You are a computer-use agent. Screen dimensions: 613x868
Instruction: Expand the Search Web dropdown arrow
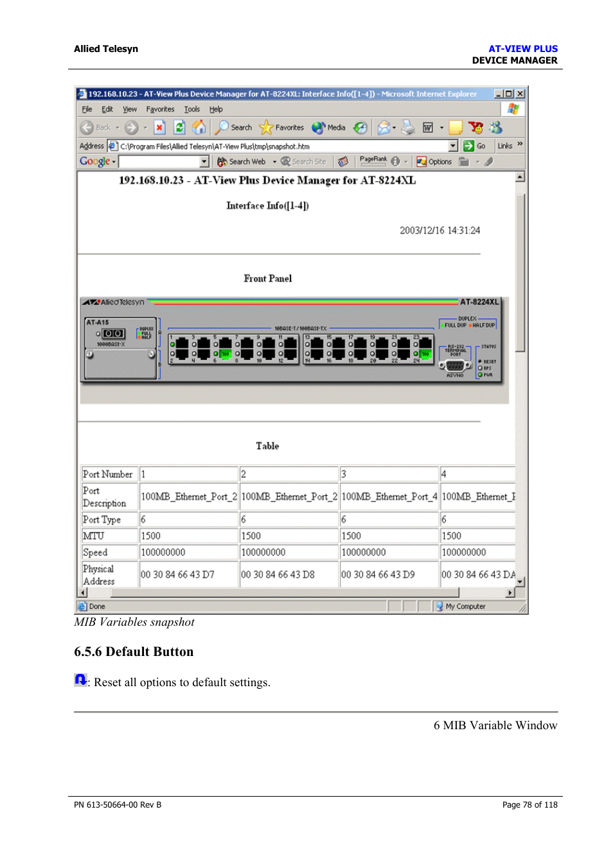point(274,161)
